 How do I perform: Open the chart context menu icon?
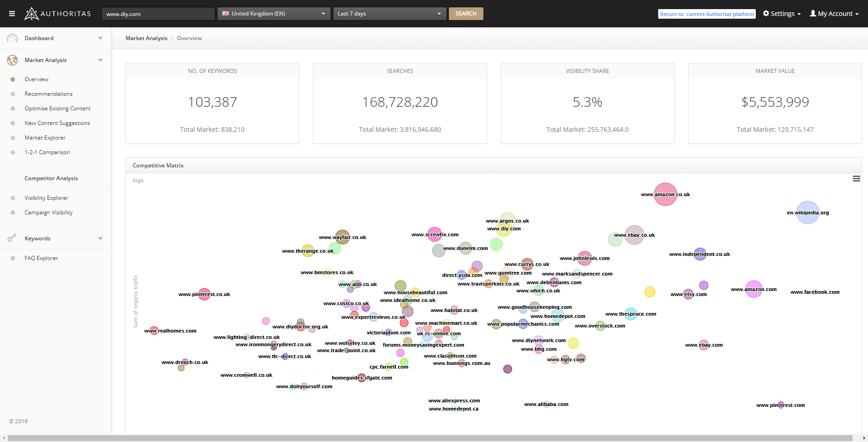point(856,179)
